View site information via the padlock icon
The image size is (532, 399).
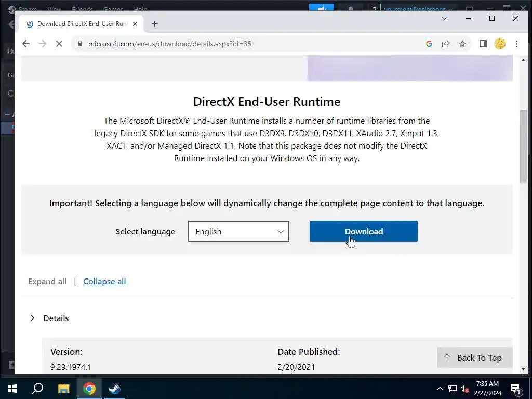[x=80, y=44]
